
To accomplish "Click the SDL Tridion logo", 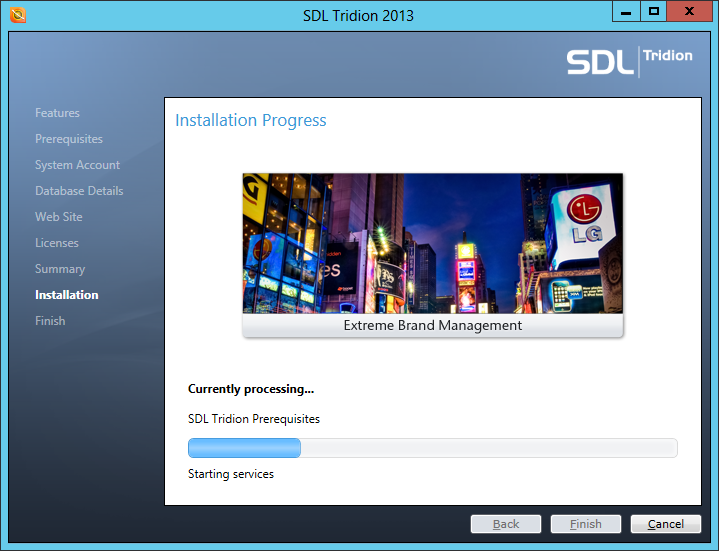I will (x=629, y=60).
